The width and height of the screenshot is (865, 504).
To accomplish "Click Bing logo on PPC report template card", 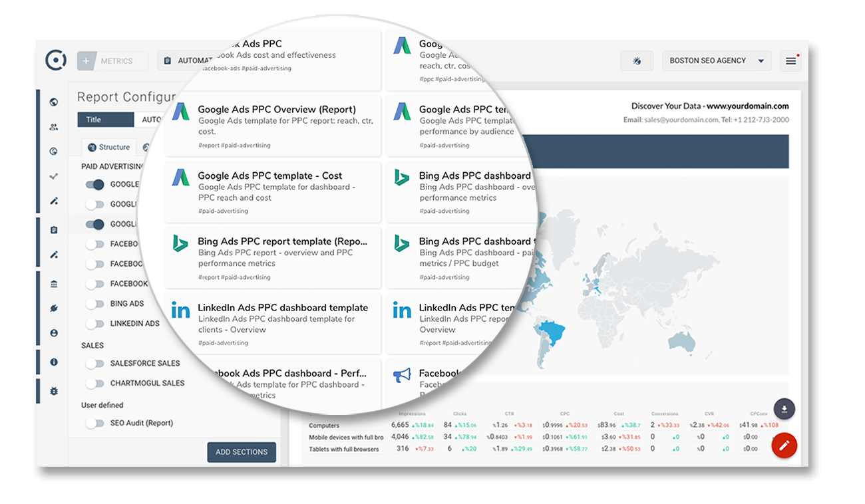I will pyautogui.click(x=180, y=243).
